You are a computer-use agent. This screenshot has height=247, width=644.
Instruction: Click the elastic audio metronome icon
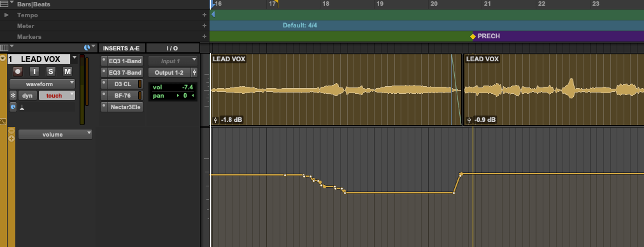click(x=22, y=107)
